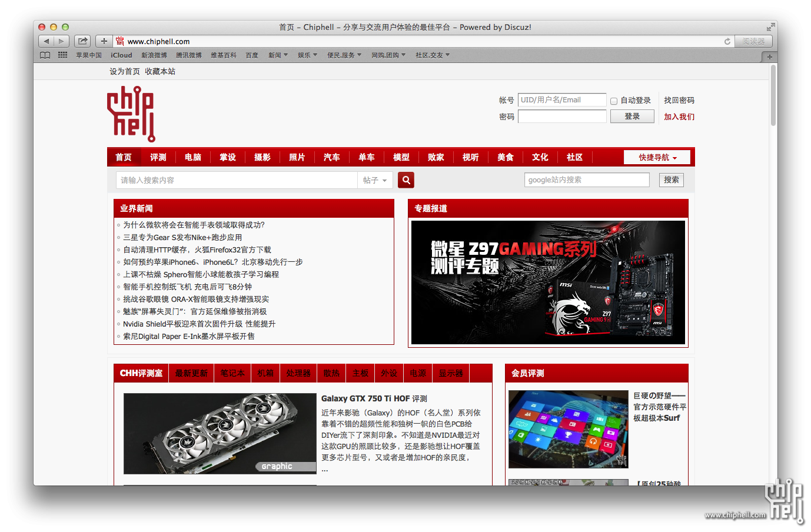This screenshot has width=811, height=532.
Task: Click the Safari back navigation arrow
Action: 46,41
